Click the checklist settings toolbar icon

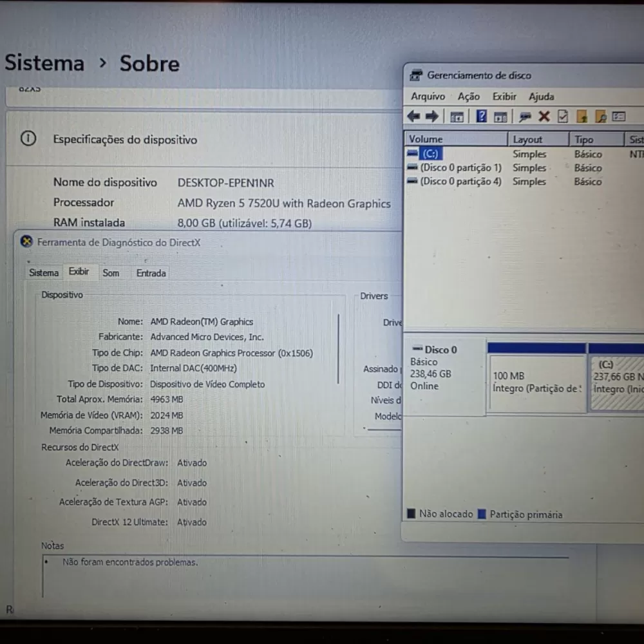click(x=619, y=117)
